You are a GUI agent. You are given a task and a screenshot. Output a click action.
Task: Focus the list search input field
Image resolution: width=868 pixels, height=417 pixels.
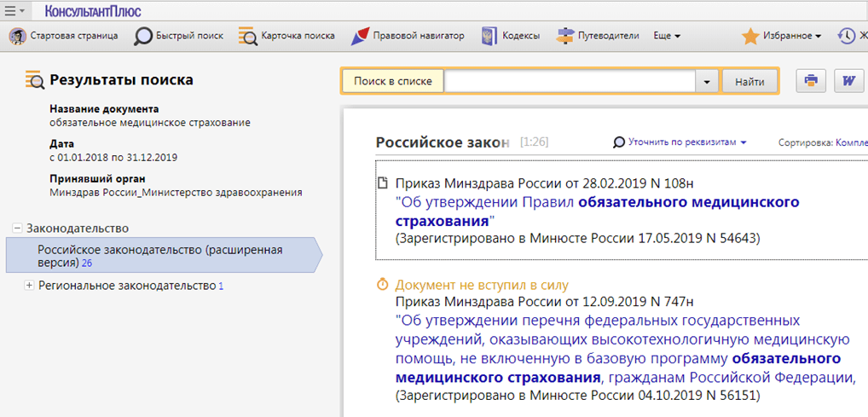click(570, 81)
